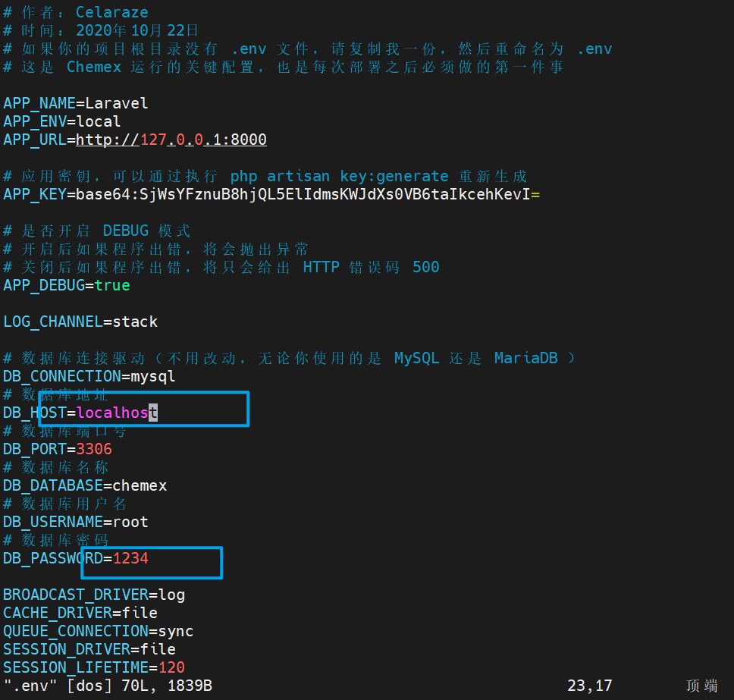Click the DB_PORT=3306 line
This screenshot has height=700, width=734.
[x=58, y=450]
